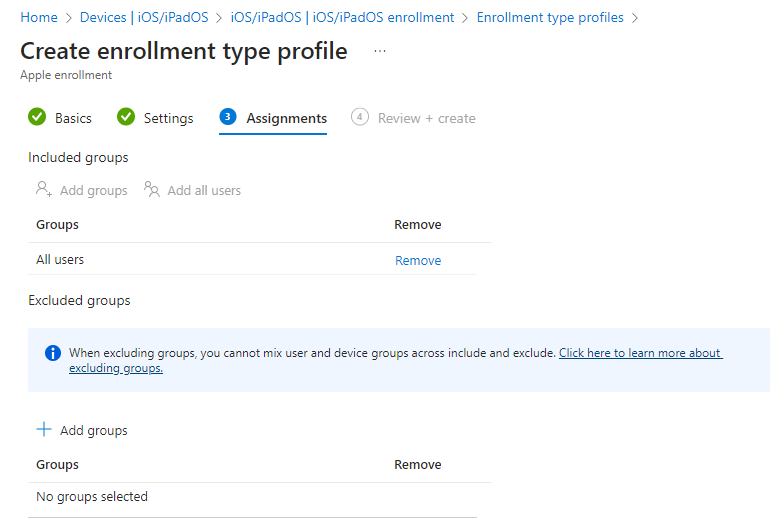
Task: Switch to the Settings tab
Action: 168,118
